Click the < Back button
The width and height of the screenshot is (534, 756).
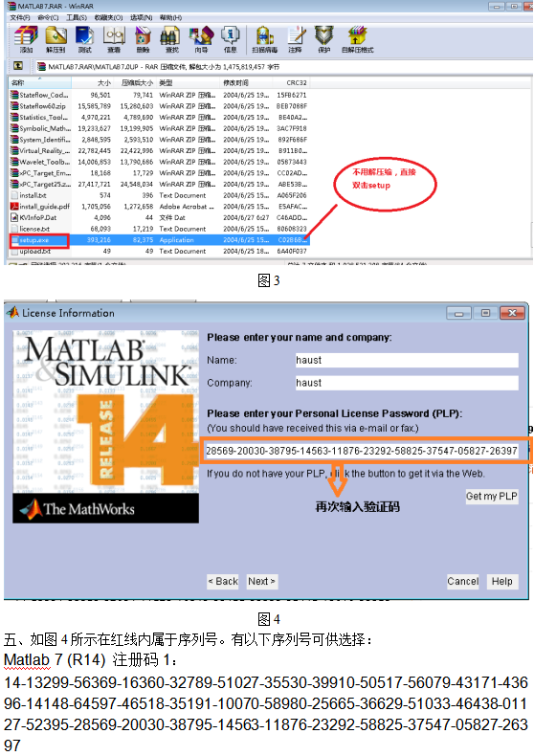coord(223,582)
